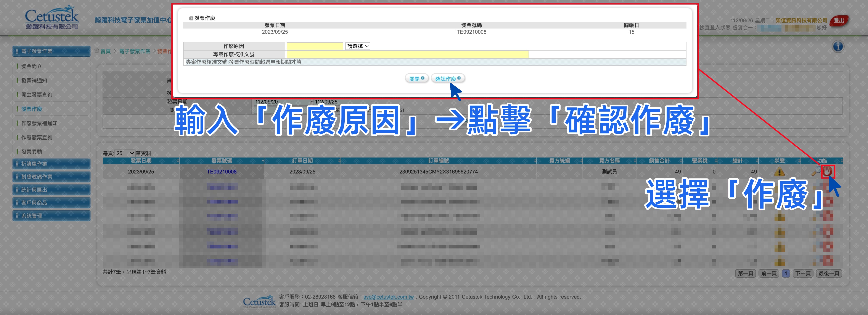Sort by the 發票號碼 column header
Viewport: 868px width, 315px height.
click(x=222, y=161)
